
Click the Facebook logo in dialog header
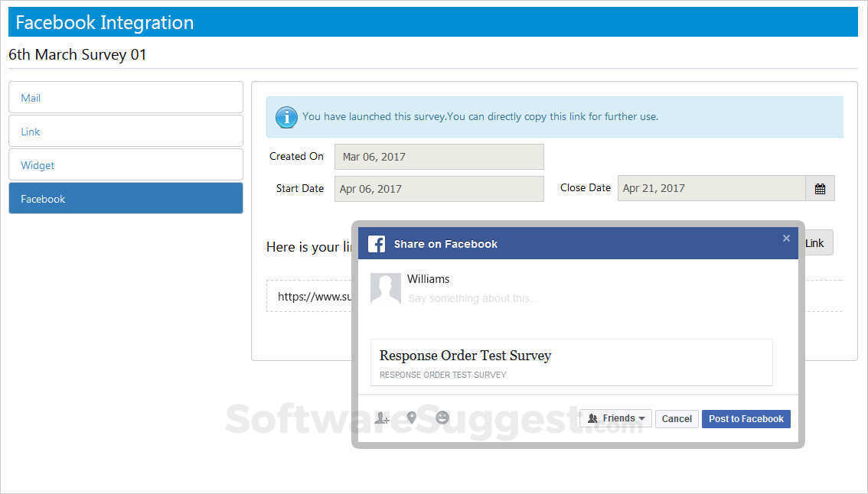377,243
